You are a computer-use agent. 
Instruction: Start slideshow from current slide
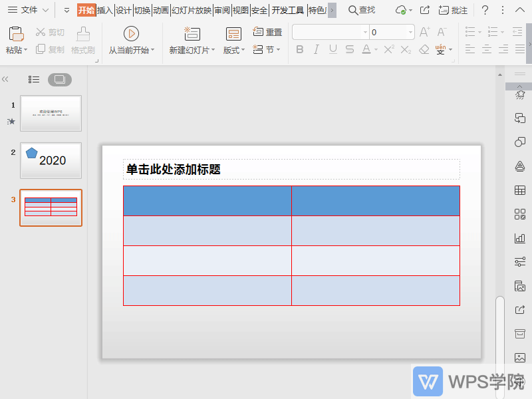(x=131, y=34)
